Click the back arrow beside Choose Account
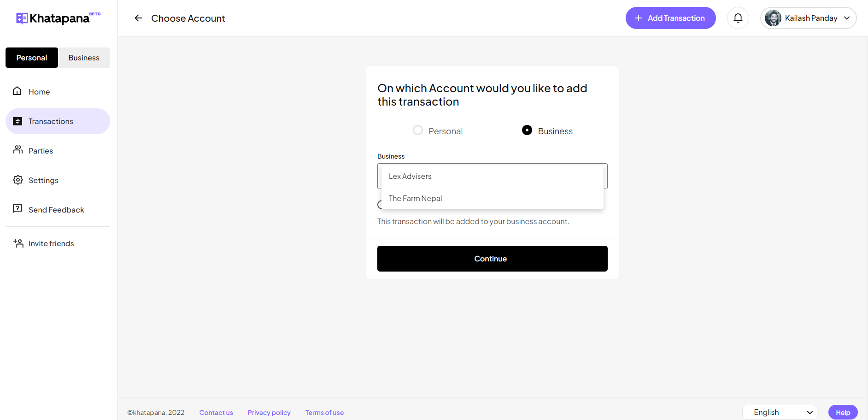The height and width of the screenshot is (420, 868). point(138,18)
